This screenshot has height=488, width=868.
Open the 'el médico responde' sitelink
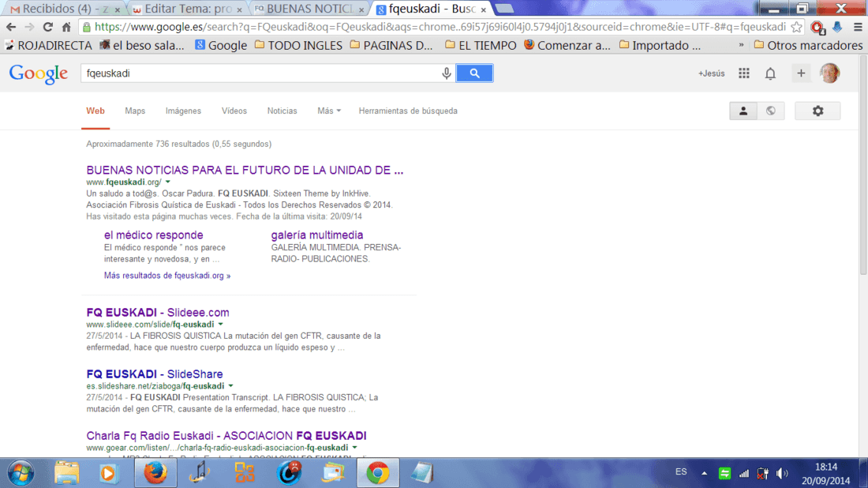[x=153, y=235]
